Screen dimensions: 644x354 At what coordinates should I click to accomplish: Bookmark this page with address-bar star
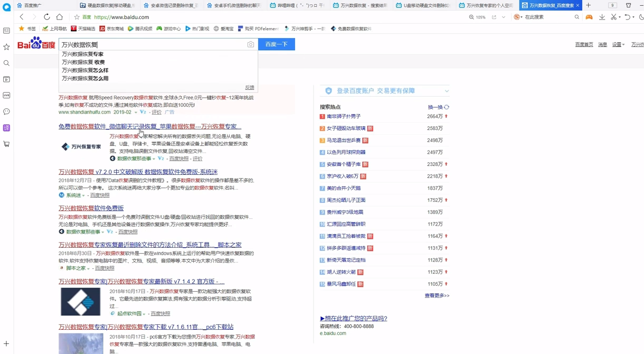77,17
